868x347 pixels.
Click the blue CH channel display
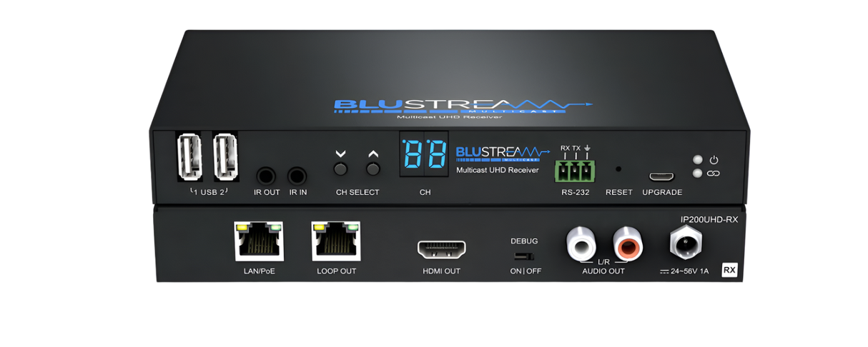coord(424,154)
